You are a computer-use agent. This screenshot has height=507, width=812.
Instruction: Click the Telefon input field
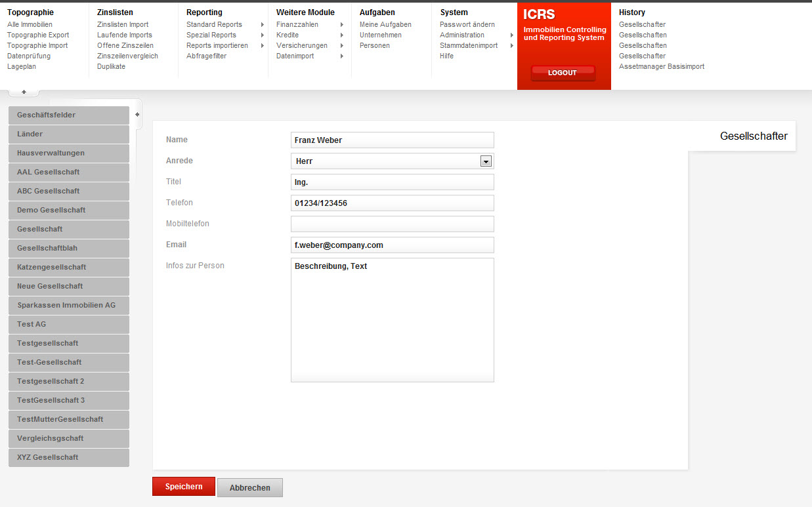393,203
